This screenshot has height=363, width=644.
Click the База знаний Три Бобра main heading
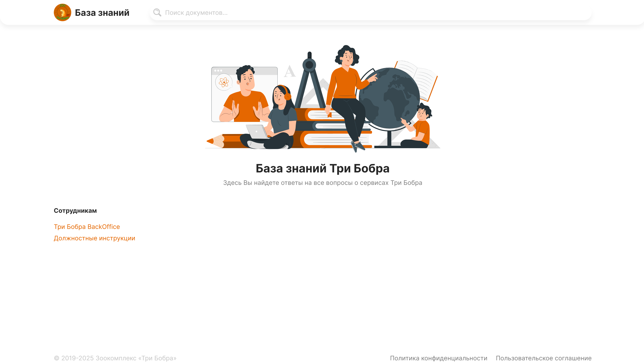coord(322,168)
